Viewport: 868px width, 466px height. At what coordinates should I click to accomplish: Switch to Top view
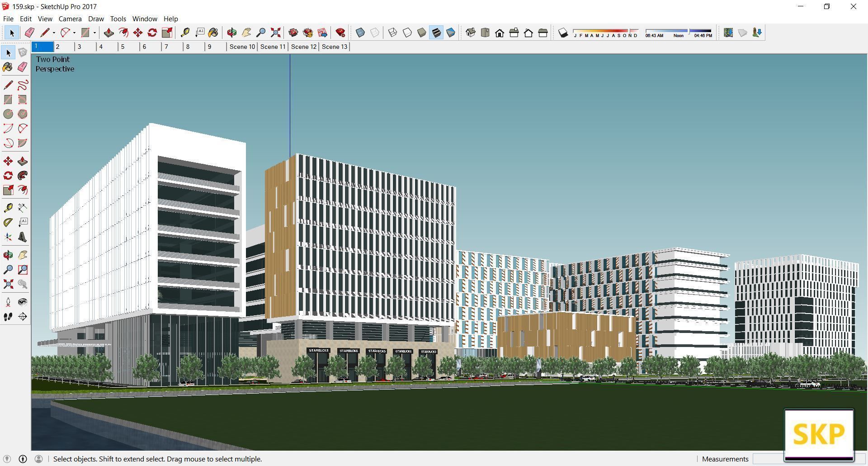[485, 33]
